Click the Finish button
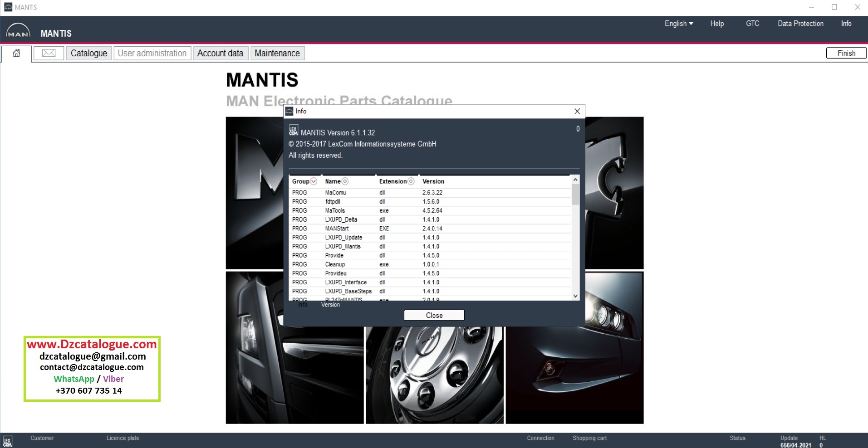868x448 pixels. pos(846,53)
